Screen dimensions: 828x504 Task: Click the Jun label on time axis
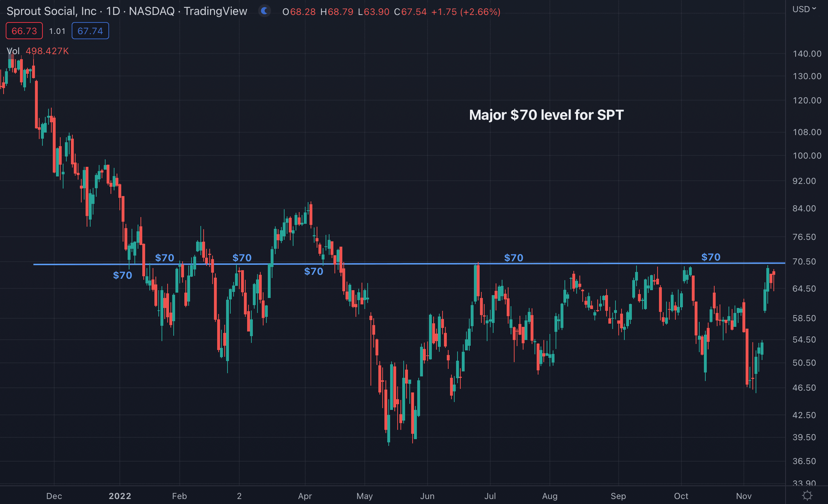427,496
